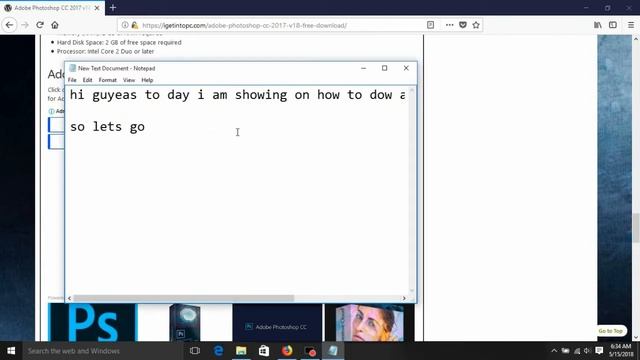Image resolution: width=640 pixels, height=360 pixels.
Task: Click Notepad scroll left arrow
Action: (69, 298)
